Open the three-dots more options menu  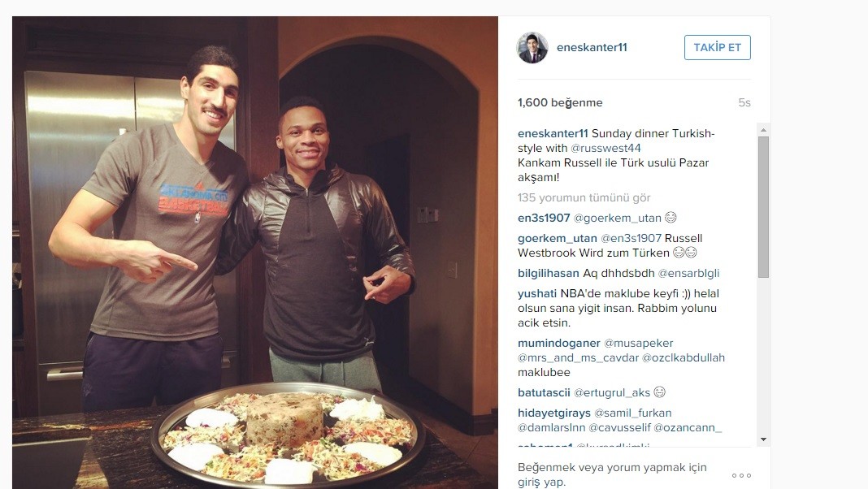(x=741, y=475)
